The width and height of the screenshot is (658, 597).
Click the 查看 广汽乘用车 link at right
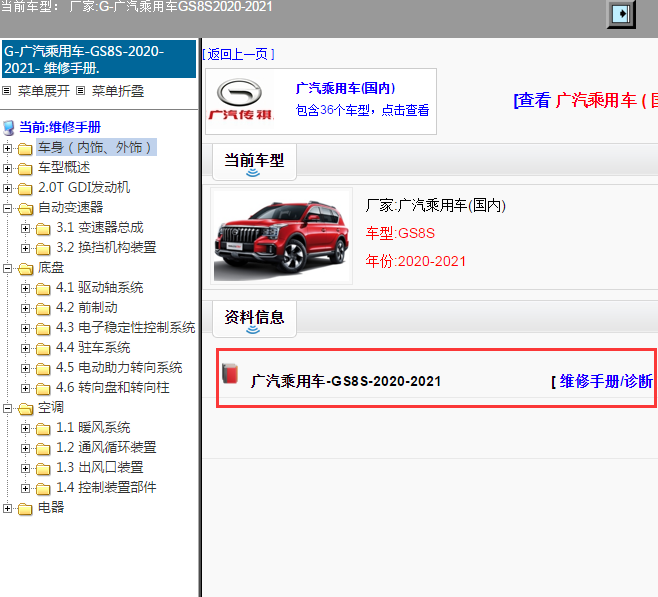[x=586, y=101]
